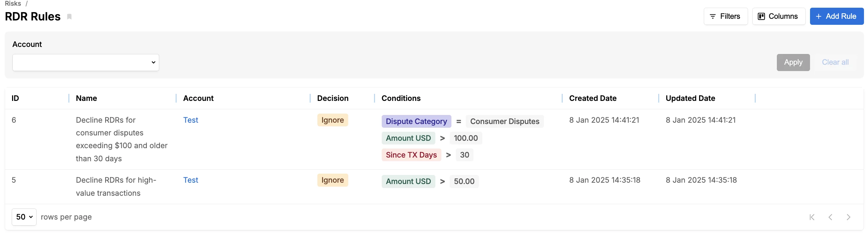Open the Test account for rule 6

191,120
